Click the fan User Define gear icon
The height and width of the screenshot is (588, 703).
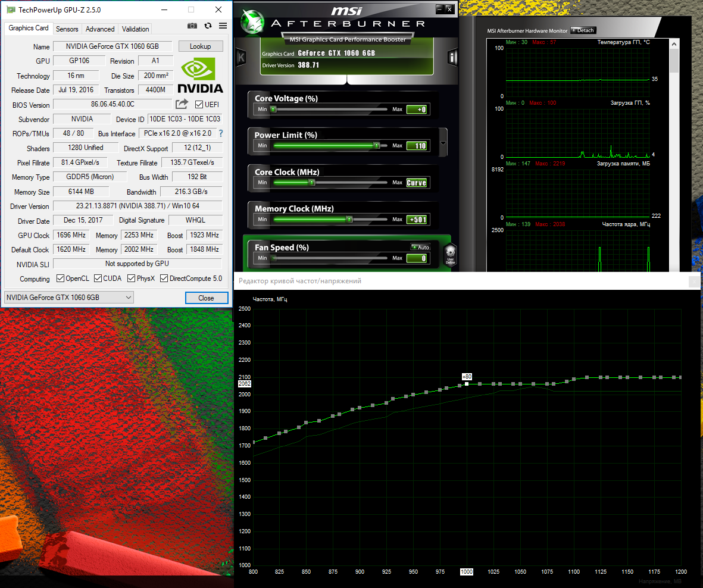(450, 255)
